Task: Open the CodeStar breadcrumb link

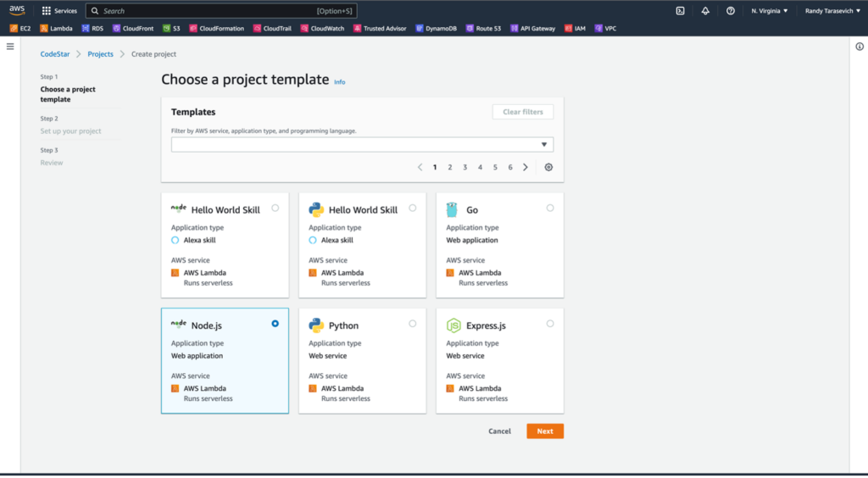Action: (x=55, y=53)
